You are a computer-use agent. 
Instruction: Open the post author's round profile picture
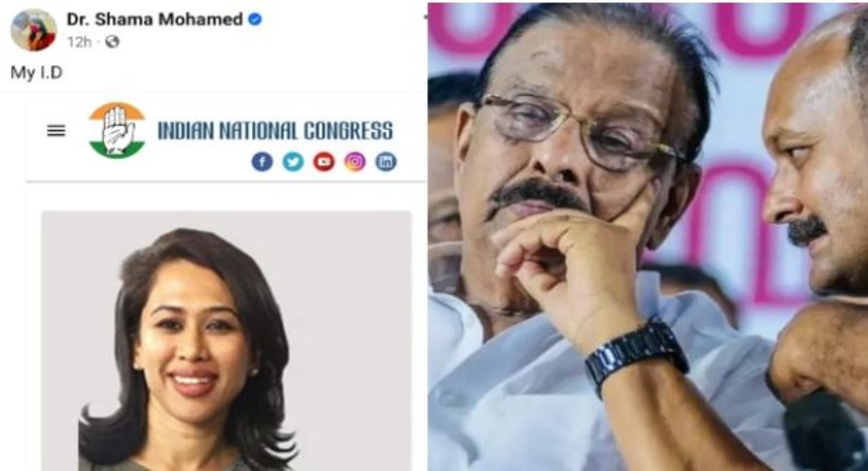34,30
